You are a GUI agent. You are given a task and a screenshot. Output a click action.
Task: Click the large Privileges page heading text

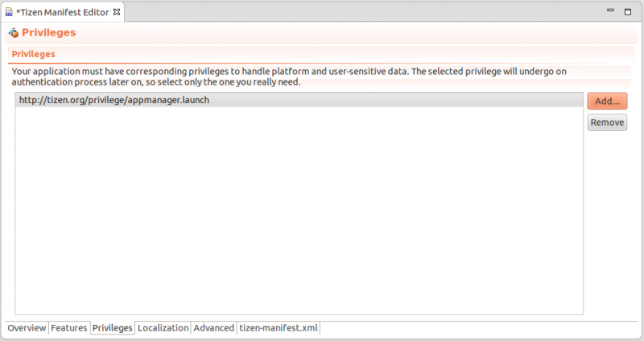[x=48, y=33]
